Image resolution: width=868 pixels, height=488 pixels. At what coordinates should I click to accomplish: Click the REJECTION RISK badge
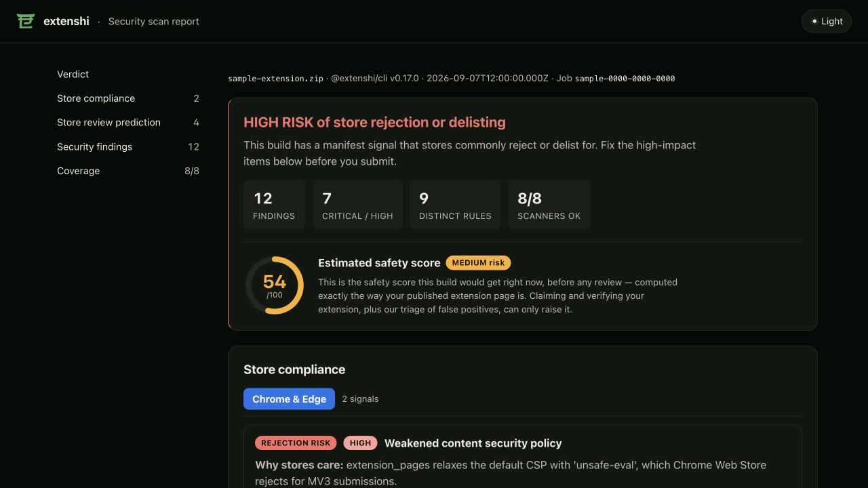[296, 443]
